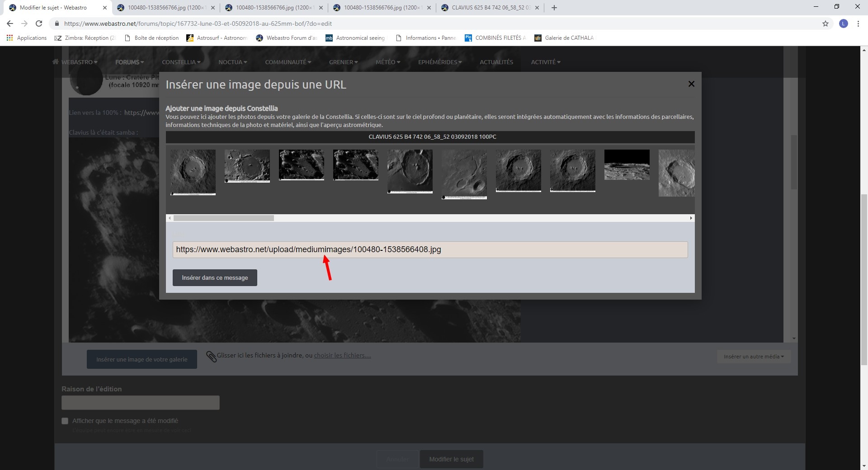Image resolution: width=868 pixels, height=470 pixels.
Task: Switch to the Modifier le sujet - Webastro tab
Action: [53, 8]
